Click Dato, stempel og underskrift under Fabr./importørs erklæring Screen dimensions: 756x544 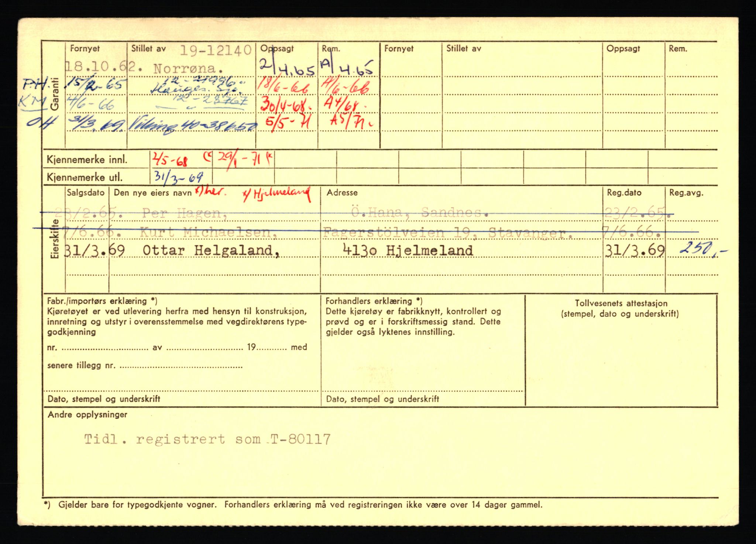[104, 399]
